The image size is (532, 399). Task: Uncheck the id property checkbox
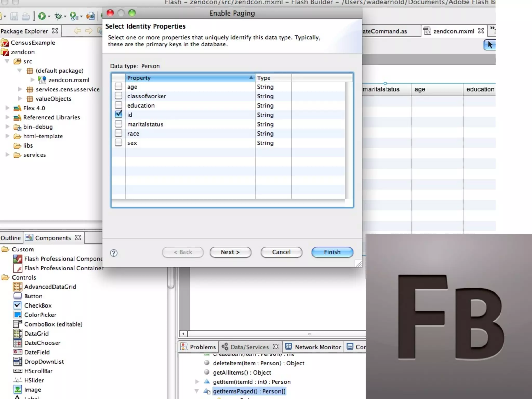118,114
